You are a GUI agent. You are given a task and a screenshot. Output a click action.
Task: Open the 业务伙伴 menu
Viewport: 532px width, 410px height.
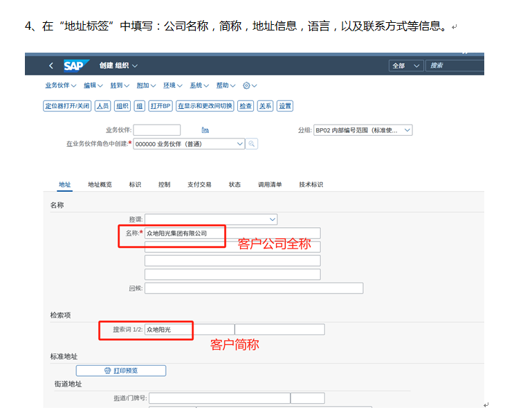(x=62, y=86)
